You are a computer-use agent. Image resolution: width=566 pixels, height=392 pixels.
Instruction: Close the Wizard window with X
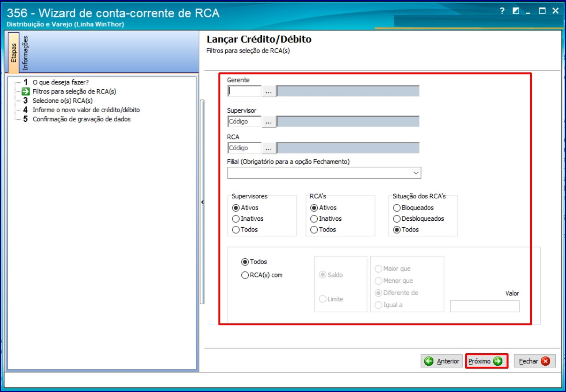point(555,11)
